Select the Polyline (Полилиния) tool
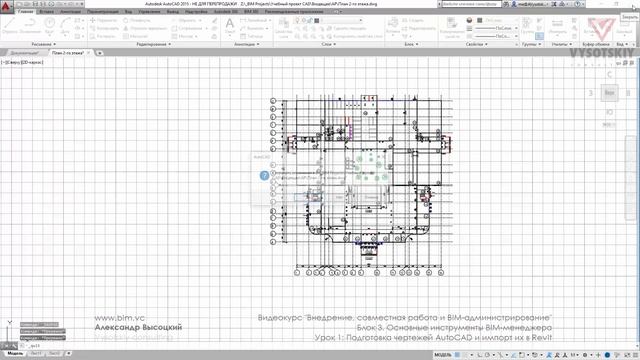 tap(30, 25)
